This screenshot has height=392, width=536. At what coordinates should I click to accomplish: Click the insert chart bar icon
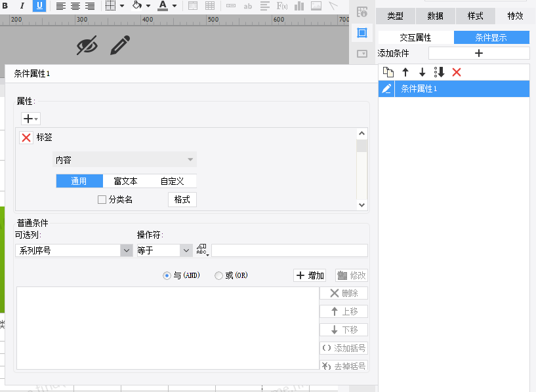coord(299,6)
